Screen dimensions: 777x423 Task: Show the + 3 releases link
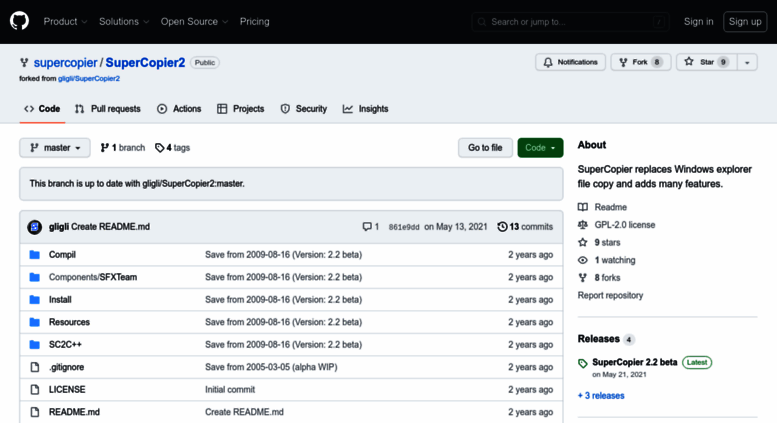[601, 396]
